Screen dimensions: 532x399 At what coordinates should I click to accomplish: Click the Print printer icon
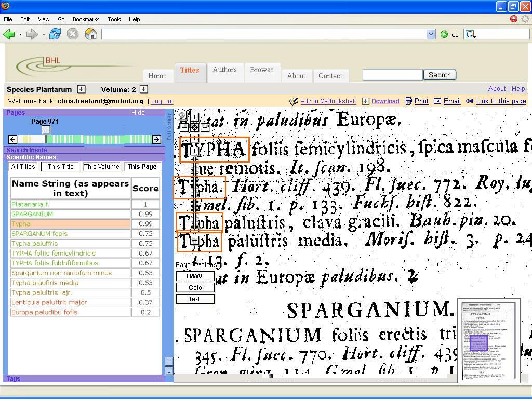(408, 101)
